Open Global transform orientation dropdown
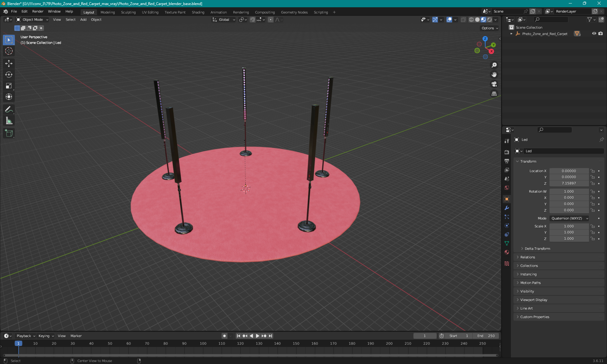The image size is (607, 364). tap(224, 20)
